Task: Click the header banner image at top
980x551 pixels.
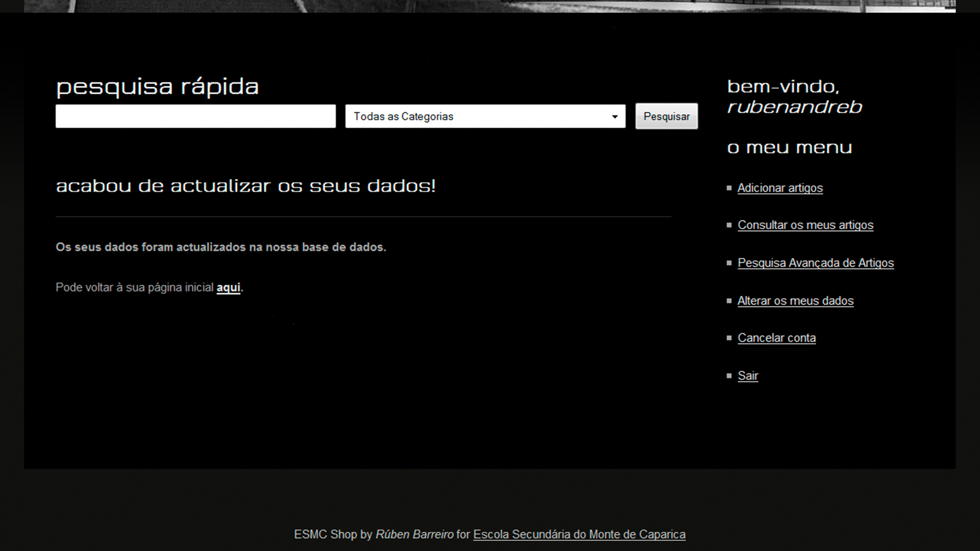Action: click(x=490, y=6)
